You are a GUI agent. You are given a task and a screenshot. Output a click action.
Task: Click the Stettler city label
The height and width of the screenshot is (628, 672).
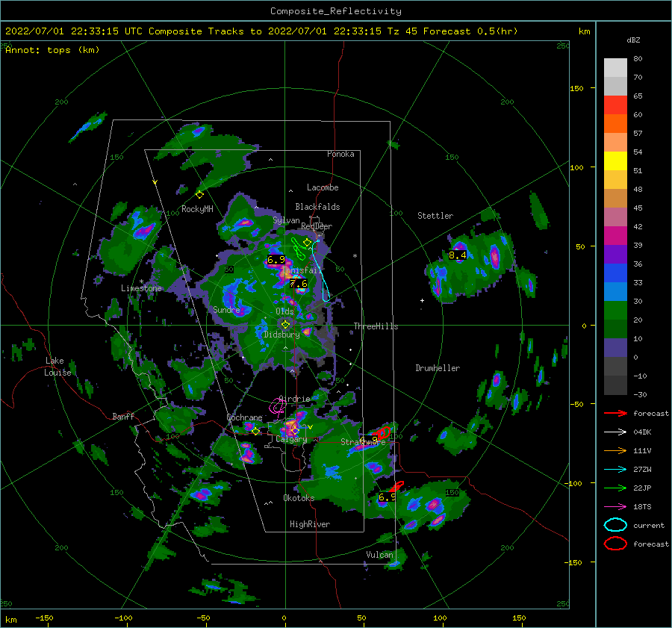tap(435, 216)
